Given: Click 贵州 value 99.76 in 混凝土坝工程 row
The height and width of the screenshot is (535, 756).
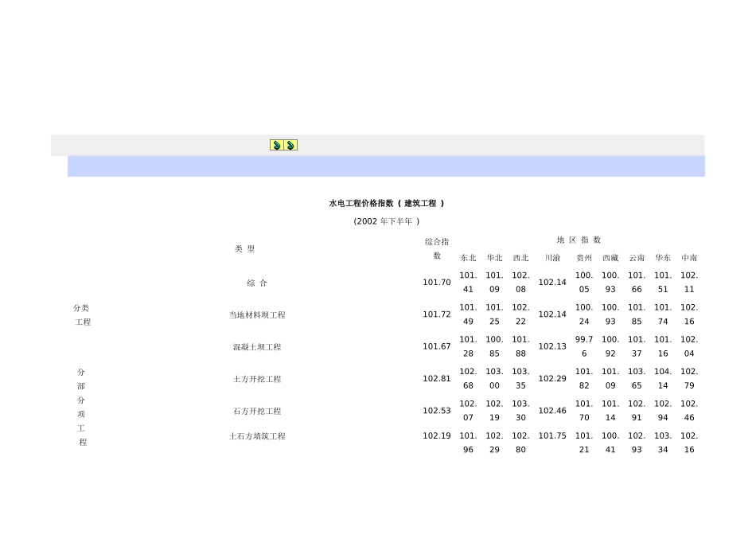Looking at the screenshot, I should 584,346.
